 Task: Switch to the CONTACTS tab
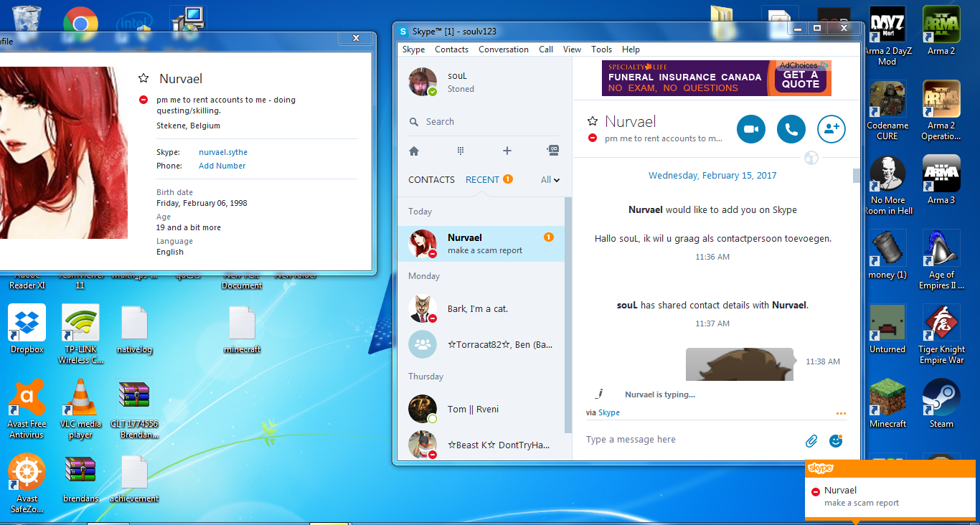pos(432,180)
